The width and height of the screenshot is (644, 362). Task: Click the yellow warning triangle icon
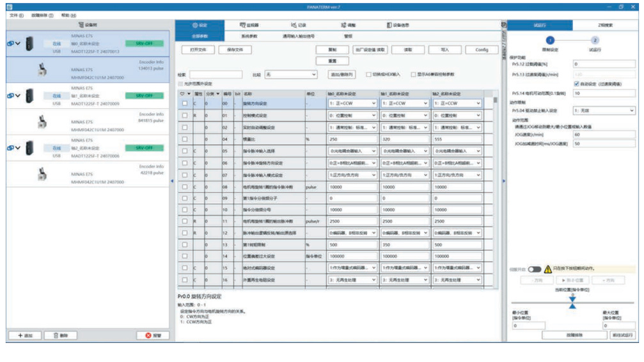coord(547,269)
